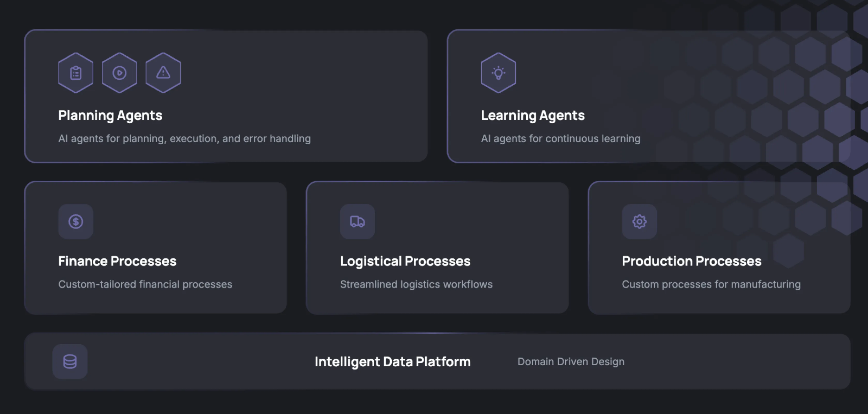Click the dollar coin finance icon
Viewport: 868px width, 414px height.
tap(76, 221)
